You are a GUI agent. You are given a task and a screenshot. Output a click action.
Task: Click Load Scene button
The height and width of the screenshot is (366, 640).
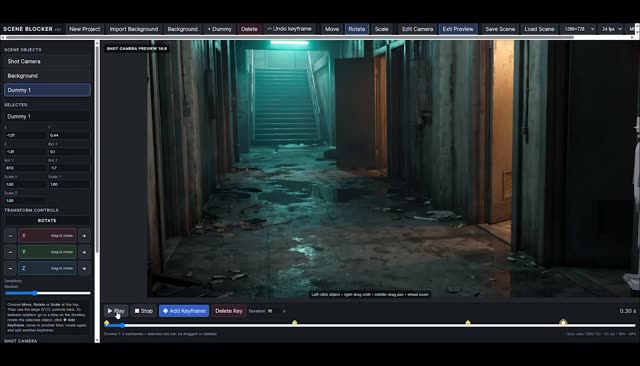tap(539, 29)
